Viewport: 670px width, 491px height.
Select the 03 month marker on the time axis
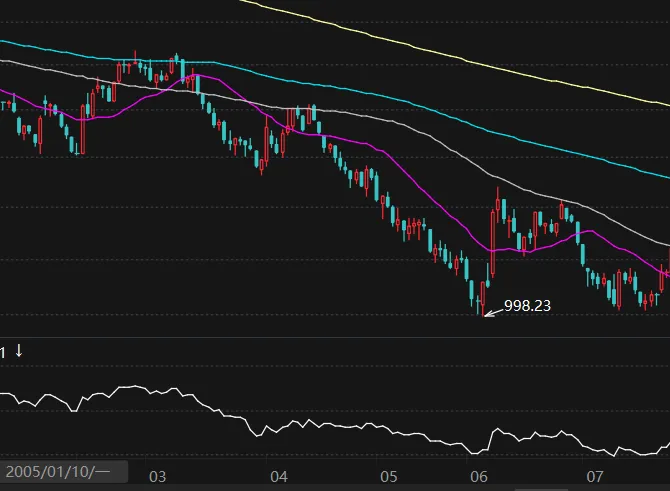157,476
